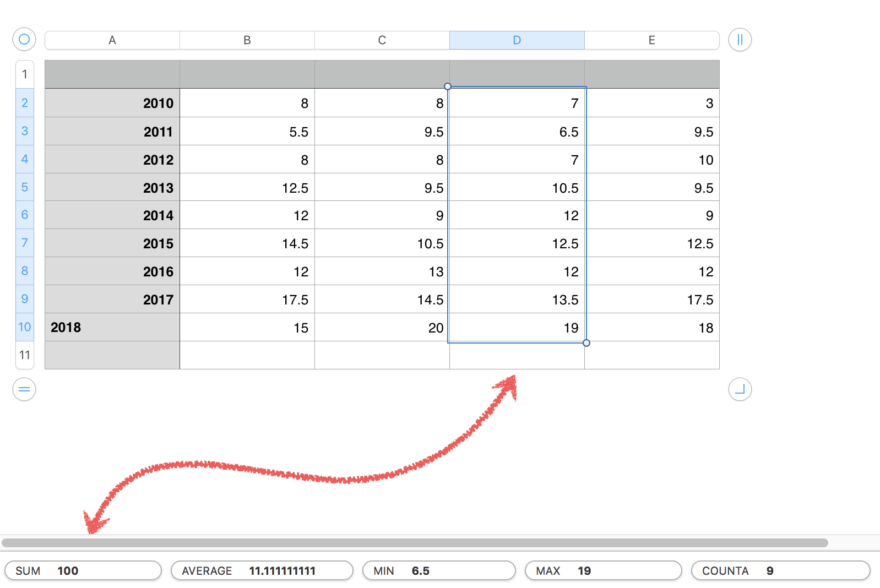Click the 2015 row cell showing 14.5
Screen dimensions: 880x588
pyautogui.click(x=247, y=243)
